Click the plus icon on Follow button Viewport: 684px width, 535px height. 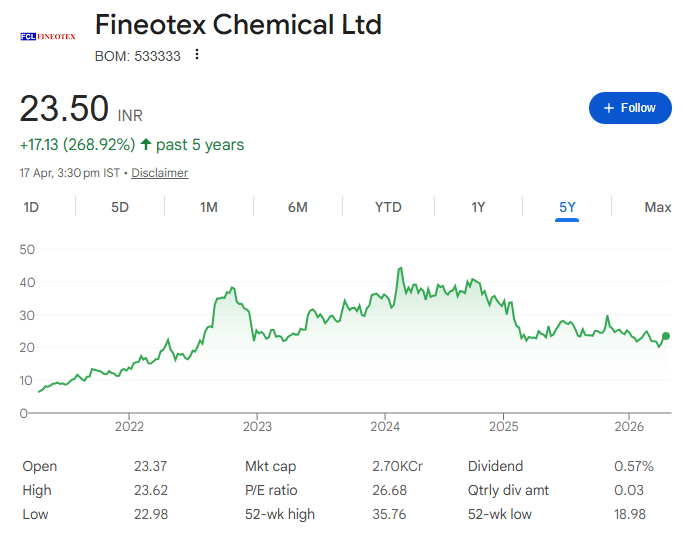pyautogui.click(x=608, y=108)
